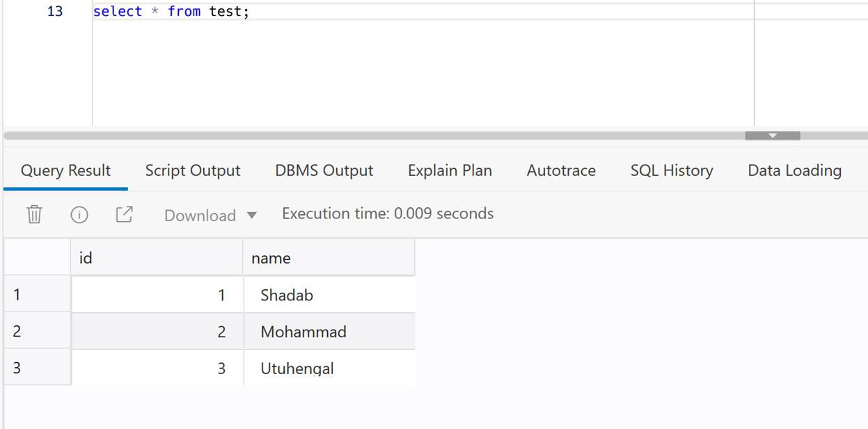Place cursor in select statement text
868x429 pixels.
171,12
